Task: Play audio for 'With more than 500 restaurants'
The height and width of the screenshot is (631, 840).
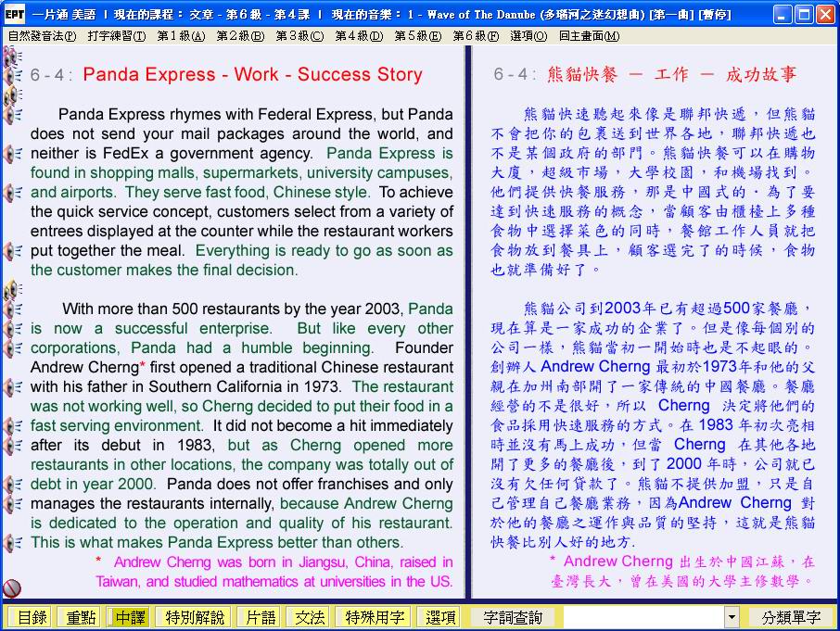Action: click(x=13, y=309)
